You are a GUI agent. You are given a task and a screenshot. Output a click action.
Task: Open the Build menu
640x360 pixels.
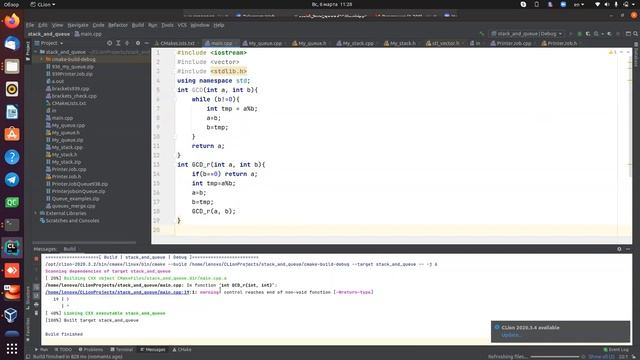tap(138, 25)
